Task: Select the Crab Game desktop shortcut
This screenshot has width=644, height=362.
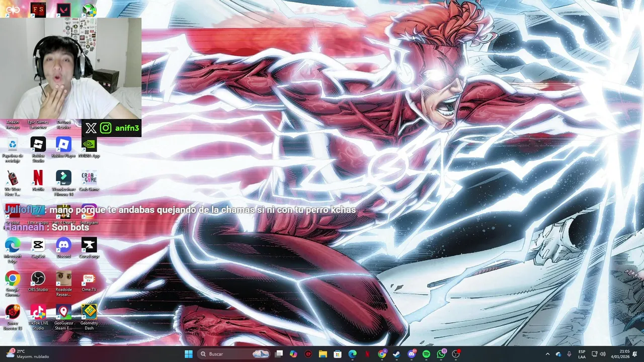Action: point(89,181)
